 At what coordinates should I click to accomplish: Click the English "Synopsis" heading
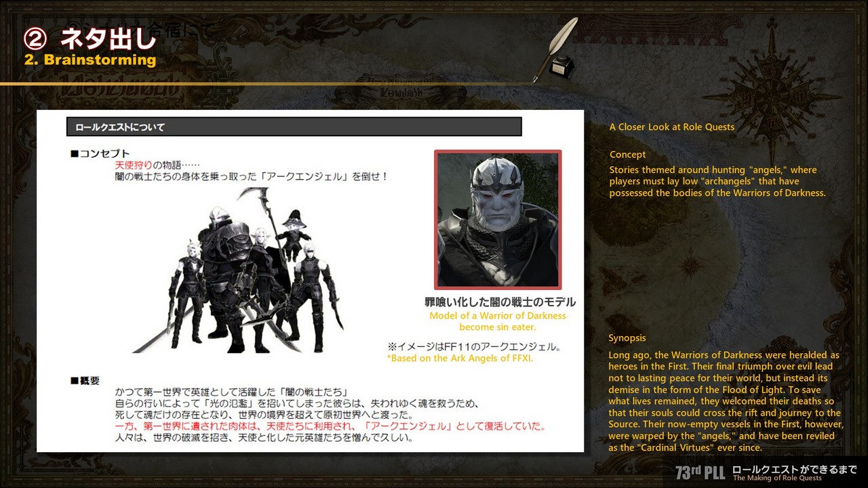[627, 338]
